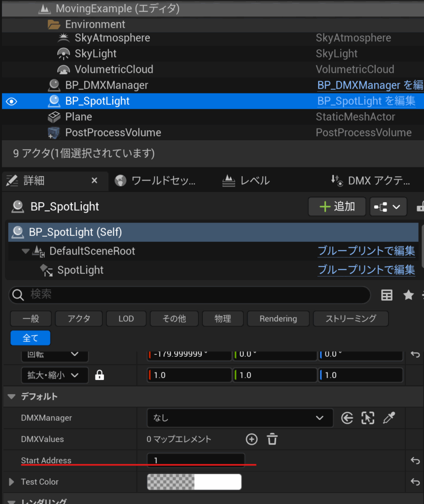Click rotation X value field

189,355
